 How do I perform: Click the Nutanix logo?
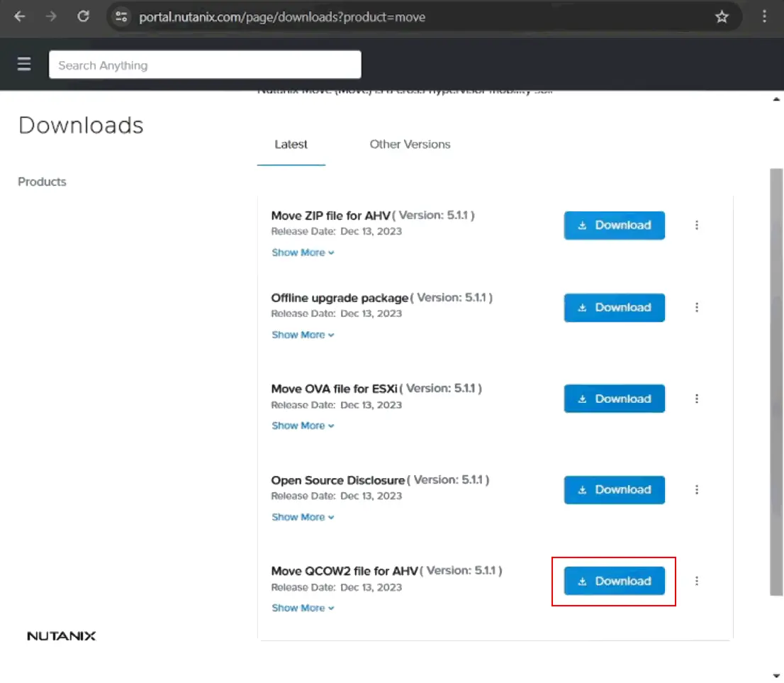(x=61, y=636)
